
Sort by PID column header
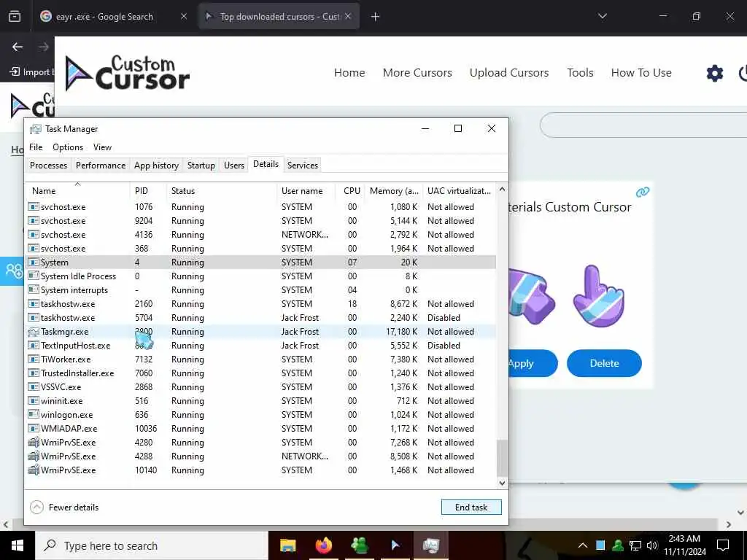pyautogui.click(x=148, y=190)
